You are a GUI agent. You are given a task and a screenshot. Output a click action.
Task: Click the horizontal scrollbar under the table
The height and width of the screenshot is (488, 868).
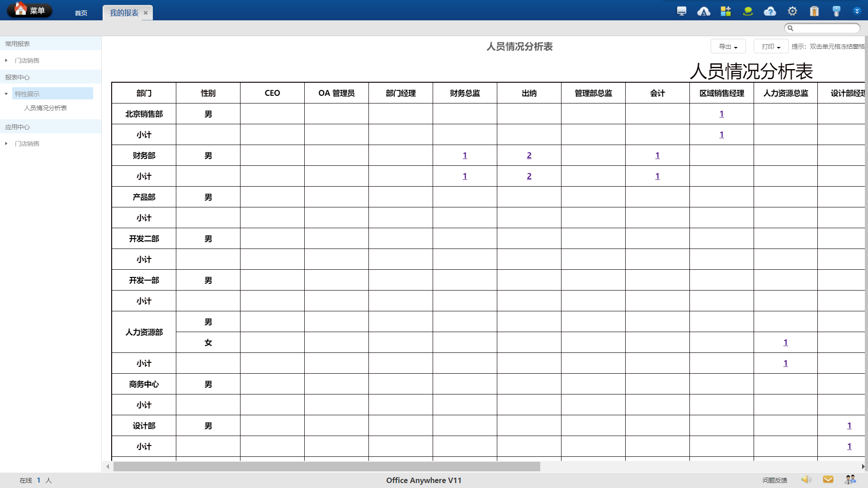click(x=326, y=467)
